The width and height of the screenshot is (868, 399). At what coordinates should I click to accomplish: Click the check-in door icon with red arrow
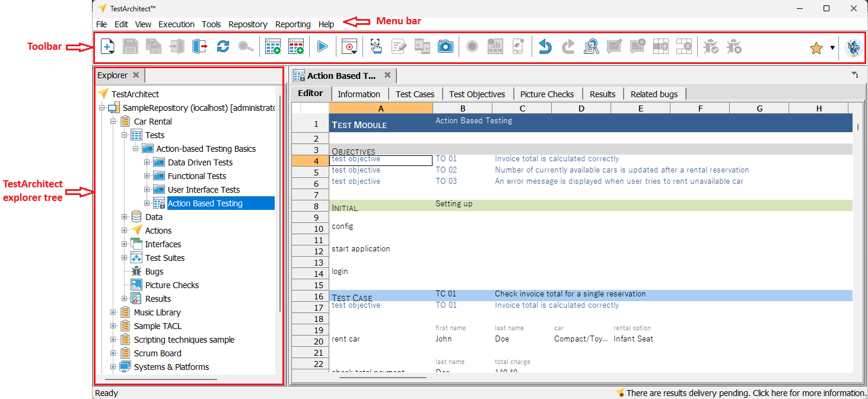199,47
